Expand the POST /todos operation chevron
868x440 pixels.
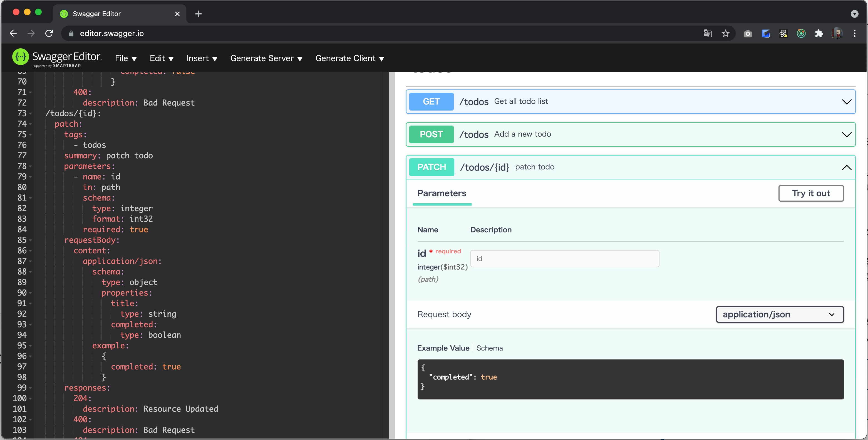[x=846, y=135]
